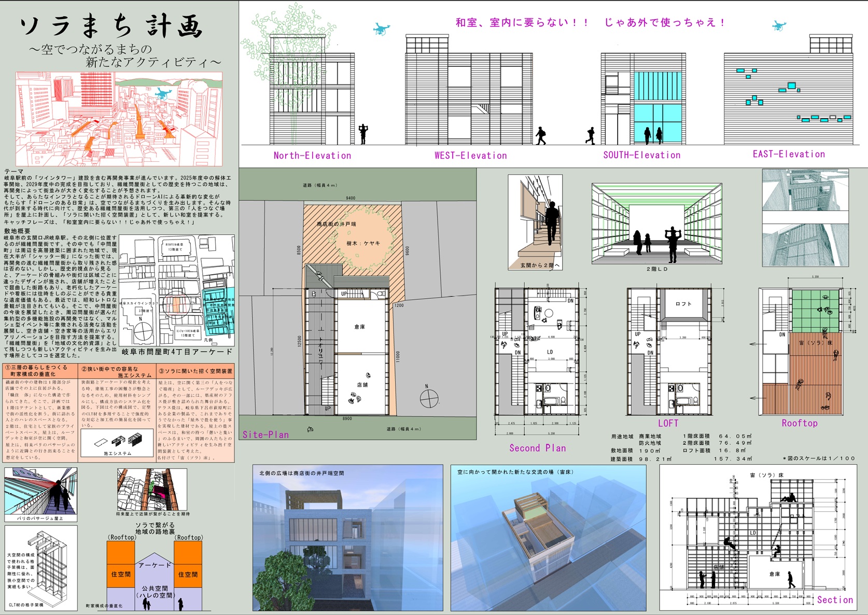This screenshot has width=868, height=615.
Task: Select the ③ソラに開いた招く空間装置 header
Action: [x=195, y=371]
